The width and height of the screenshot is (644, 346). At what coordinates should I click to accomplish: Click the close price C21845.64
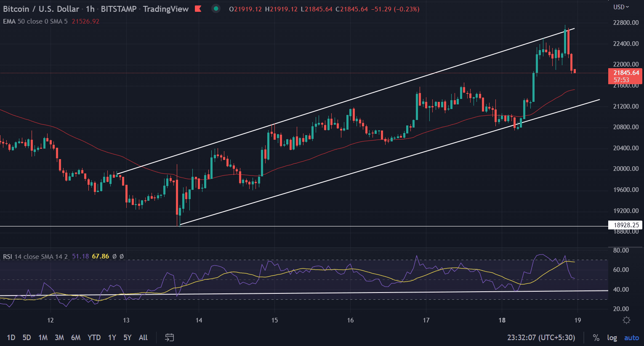[352, 9]
